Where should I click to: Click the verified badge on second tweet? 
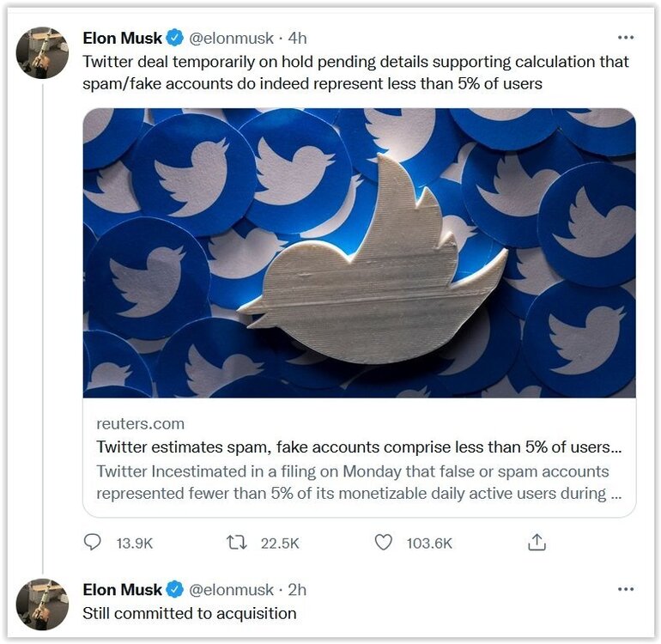coord(174,589)
